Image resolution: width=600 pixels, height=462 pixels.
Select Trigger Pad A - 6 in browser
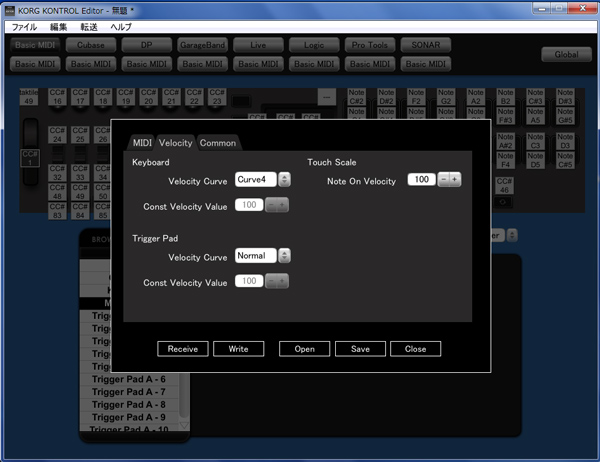pyautogui.click(x=129, y=379)
